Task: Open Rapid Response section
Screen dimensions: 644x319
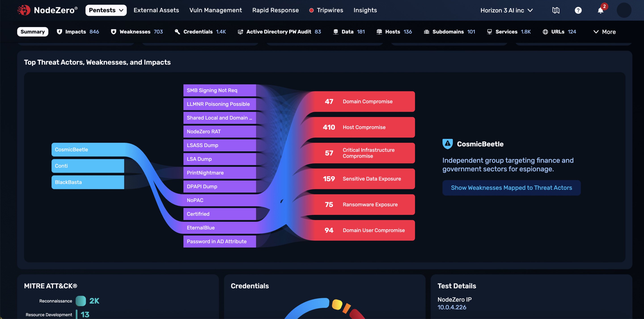Action: click(275, 10)
